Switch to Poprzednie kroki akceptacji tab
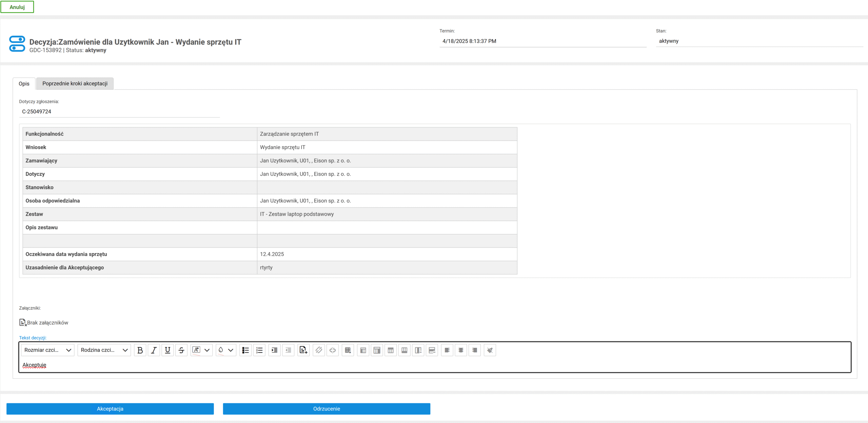The height and width of the screenshot is (423, 868). [75, 83]
